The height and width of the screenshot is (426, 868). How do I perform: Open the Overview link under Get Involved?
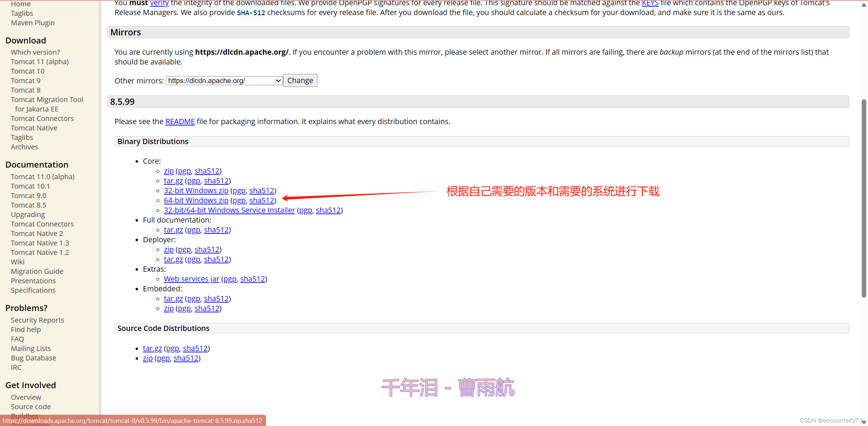26,397
